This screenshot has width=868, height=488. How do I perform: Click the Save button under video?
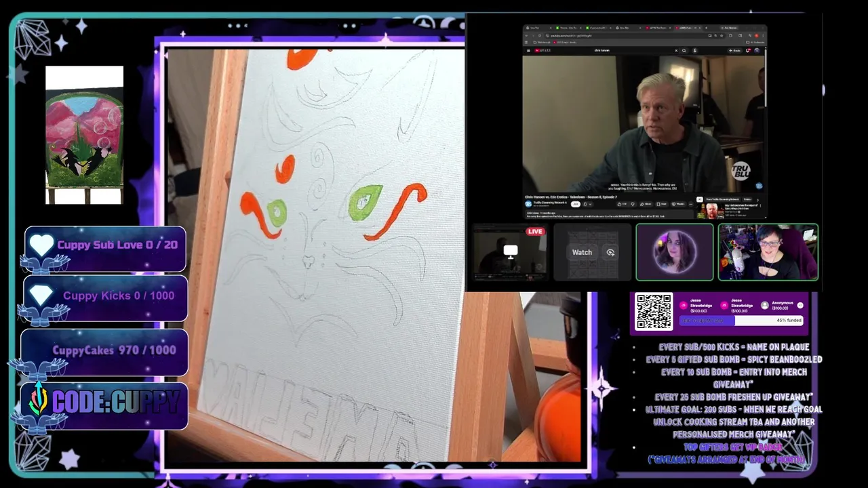[661, 204]
